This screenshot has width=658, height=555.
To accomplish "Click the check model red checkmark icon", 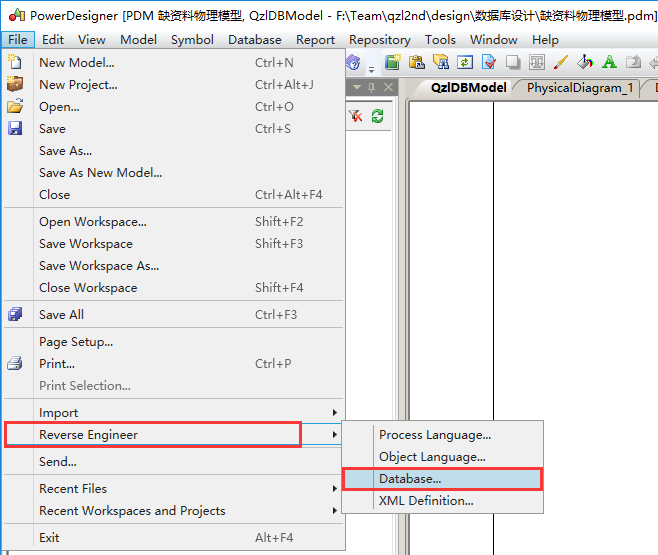I will click(x=488, y=62).
